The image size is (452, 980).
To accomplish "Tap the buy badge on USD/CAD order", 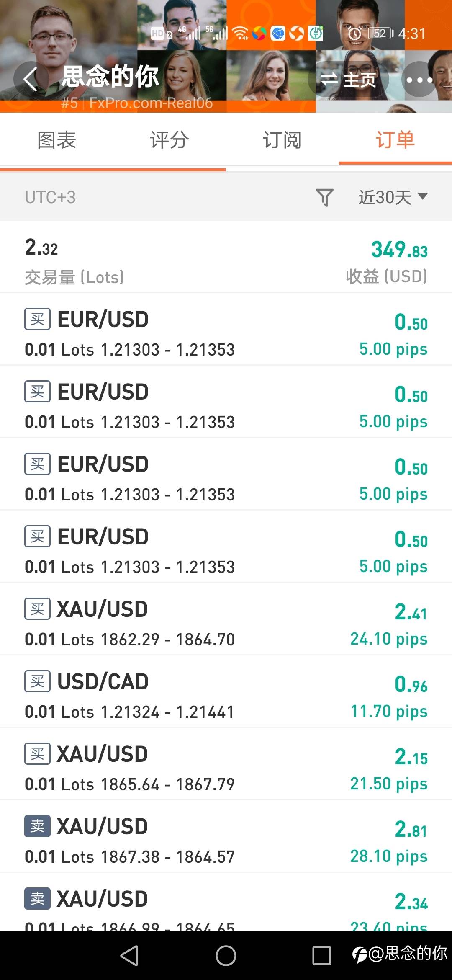I will [37, 681].
